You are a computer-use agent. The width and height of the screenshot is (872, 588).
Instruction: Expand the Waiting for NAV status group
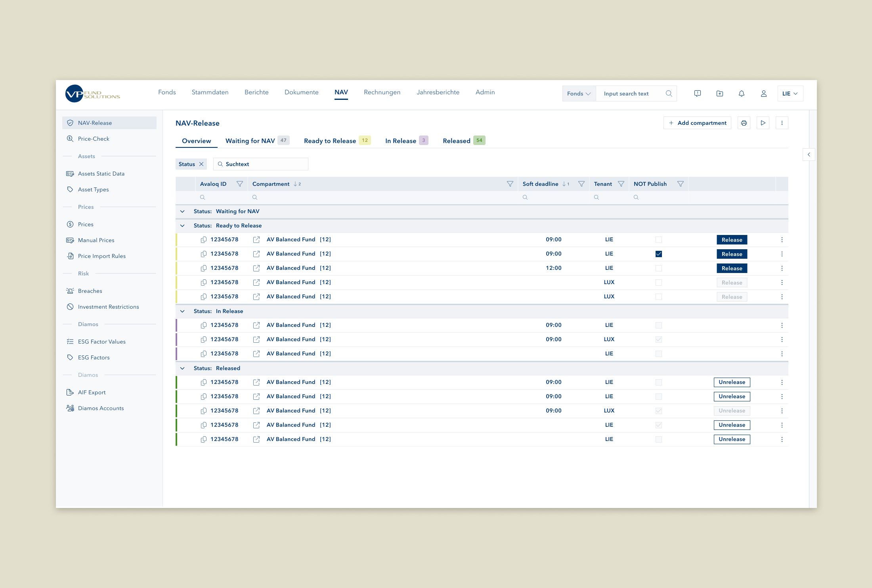[182, 211]
